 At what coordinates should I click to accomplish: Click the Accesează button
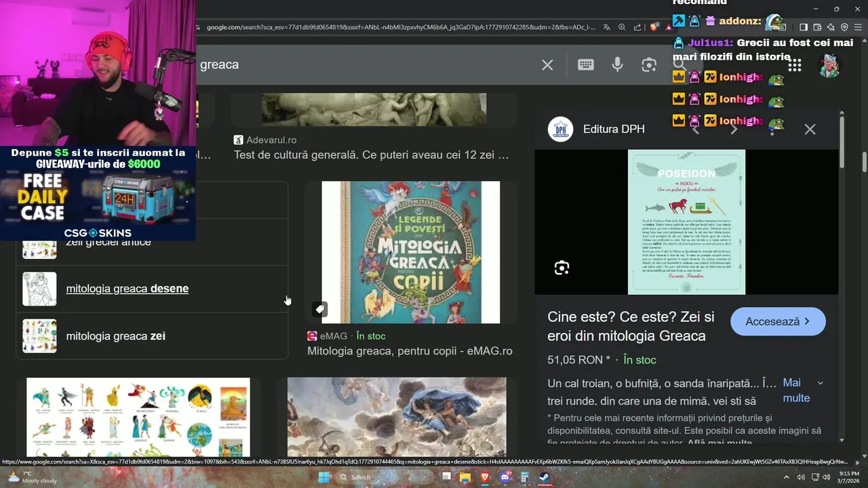point(778,321)
